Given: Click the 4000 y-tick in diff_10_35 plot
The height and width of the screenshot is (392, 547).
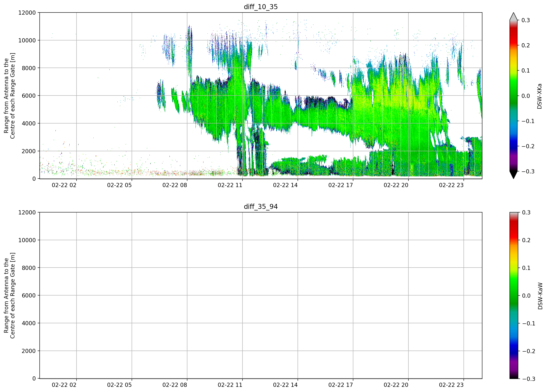Looking at the screenshot, I should click(x=29, y=123).
